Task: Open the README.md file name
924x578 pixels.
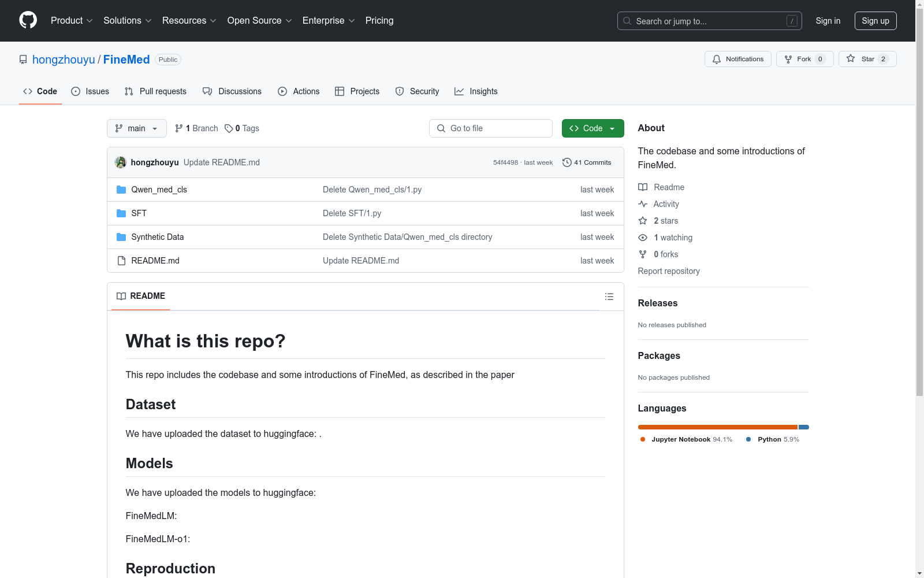Action: click(x=155, y=261)
